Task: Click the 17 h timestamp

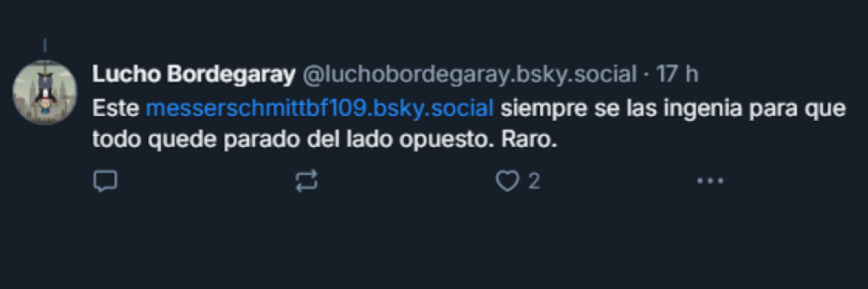Action: tap(677, 74)
